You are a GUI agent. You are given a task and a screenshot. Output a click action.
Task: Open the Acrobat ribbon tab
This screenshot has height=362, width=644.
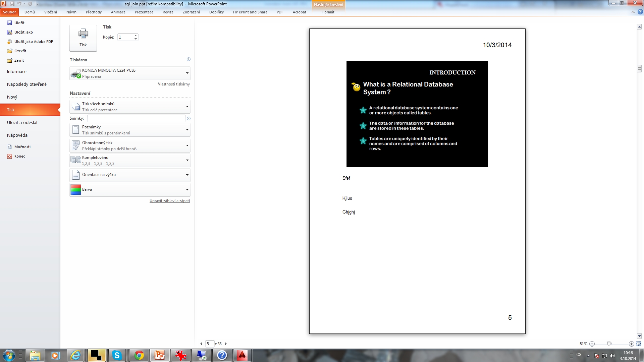click(299, 12)
